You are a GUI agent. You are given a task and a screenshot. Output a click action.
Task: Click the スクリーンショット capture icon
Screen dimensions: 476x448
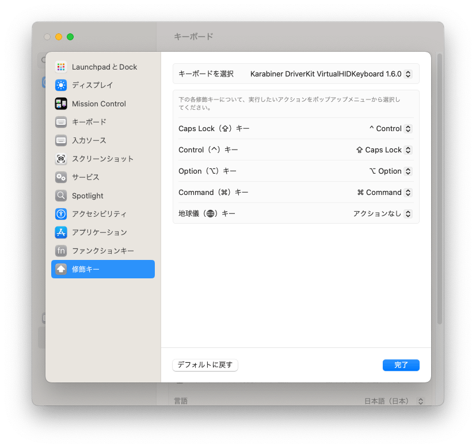[x=61, y=159]
